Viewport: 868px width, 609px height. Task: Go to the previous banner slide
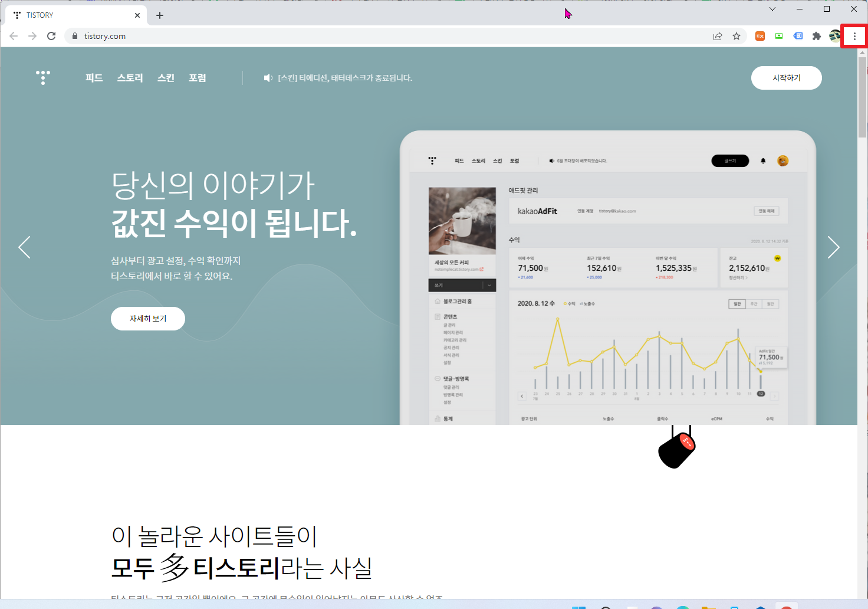pyautogui.click(x=24, y=247)
